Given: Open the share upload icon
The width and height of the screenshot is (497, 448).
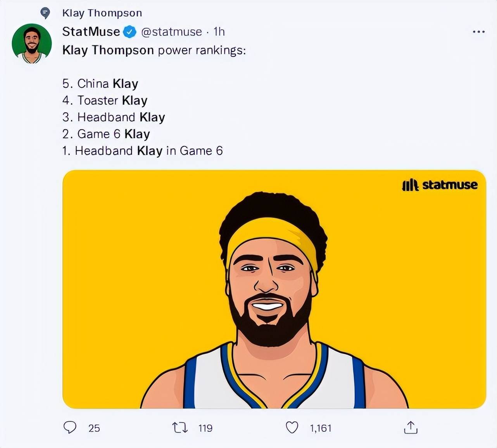Looking at the screenshot, I should (x=411, y=427).
